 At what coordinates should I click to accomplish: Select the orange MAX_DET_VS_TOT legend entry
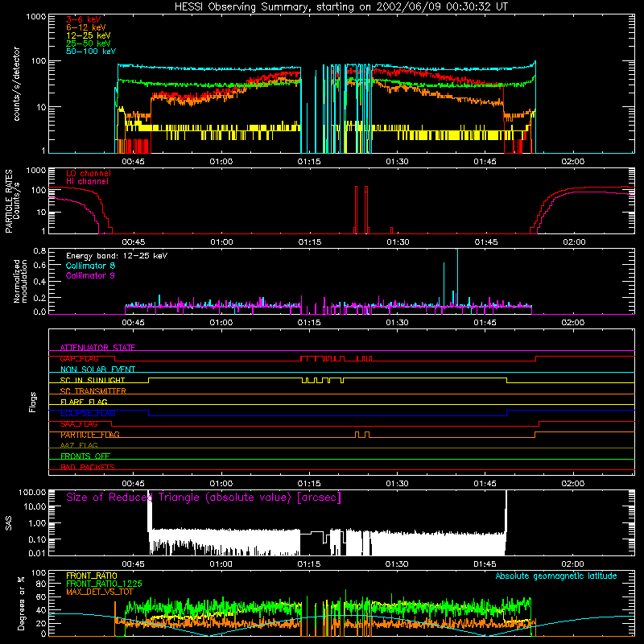point(100,592)
